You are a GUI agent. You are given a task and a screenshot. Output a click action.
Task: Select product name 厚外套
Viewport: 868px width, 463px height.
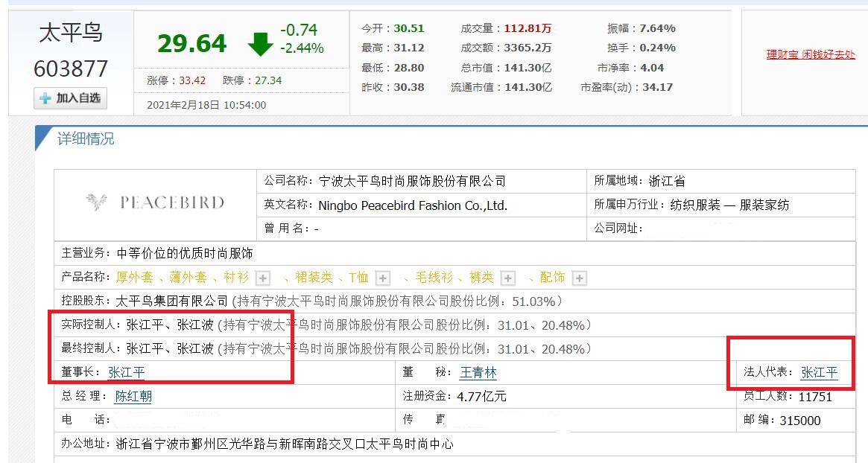(x=135, y=277)
